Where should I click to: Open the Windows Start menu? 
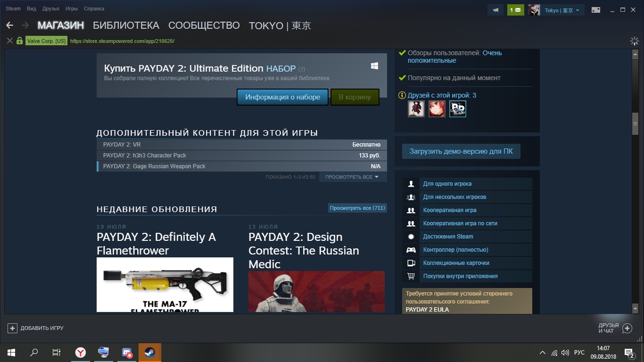coord(11,352)
